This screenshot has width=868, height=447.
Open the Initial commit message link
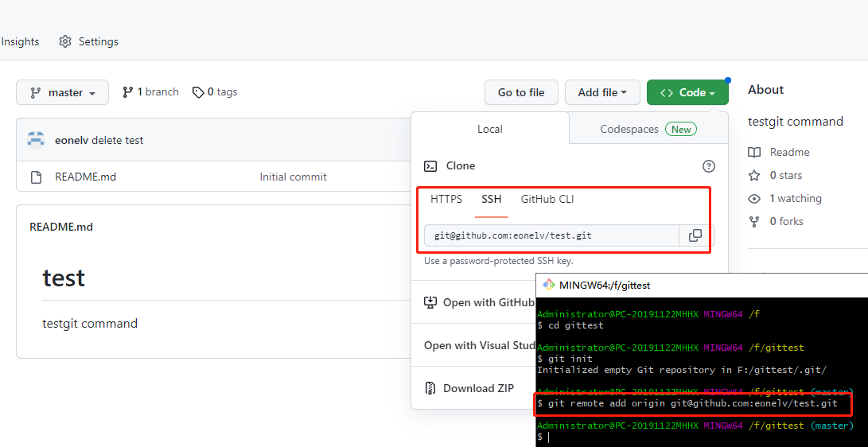click(x=293, y=177)
